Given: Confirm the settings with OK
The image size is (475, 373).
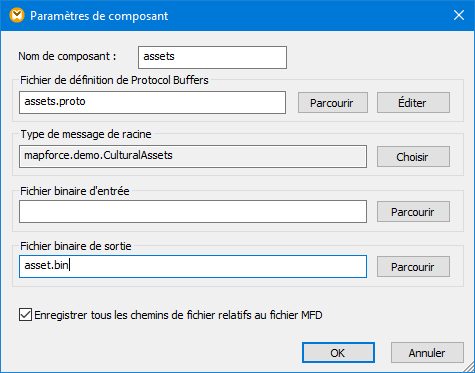Looking at the screenshot, I should pos(338,353).
